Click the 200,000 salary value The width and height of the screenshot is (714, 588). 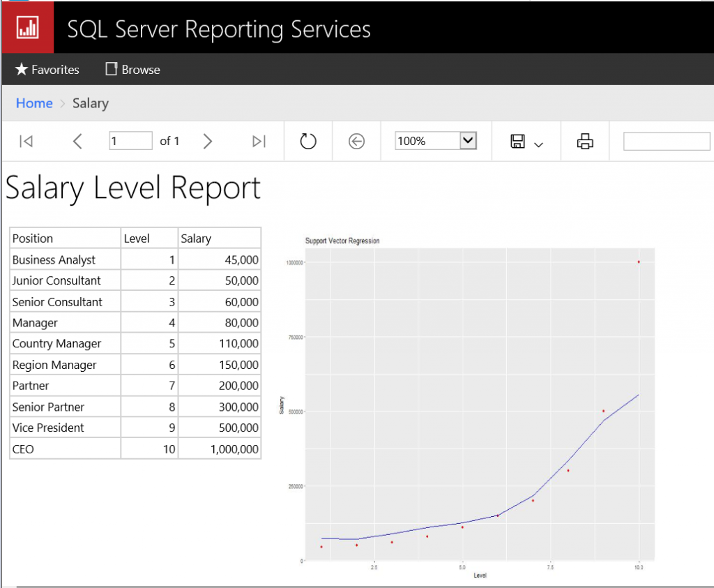(x=238, y=386)
